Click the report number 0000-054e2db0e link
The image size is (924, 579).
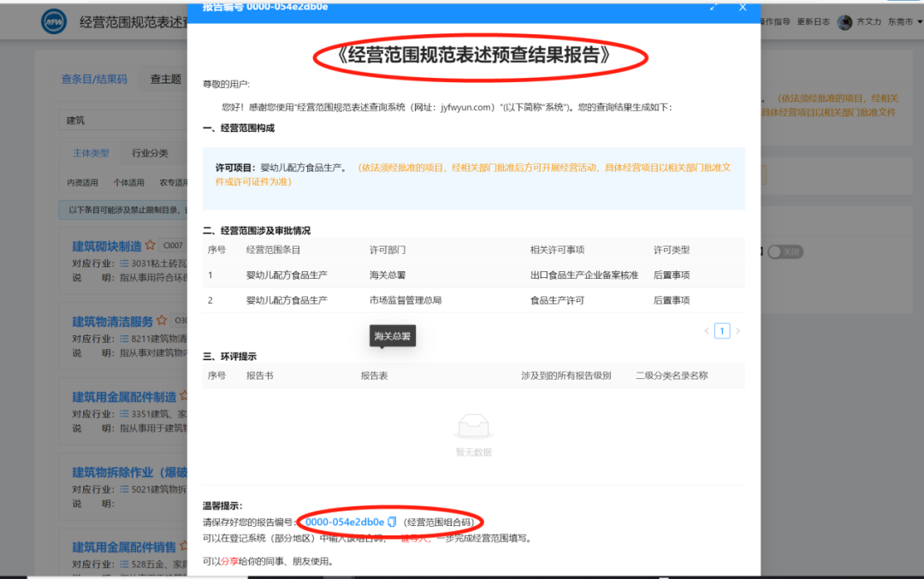click(345, 522)
